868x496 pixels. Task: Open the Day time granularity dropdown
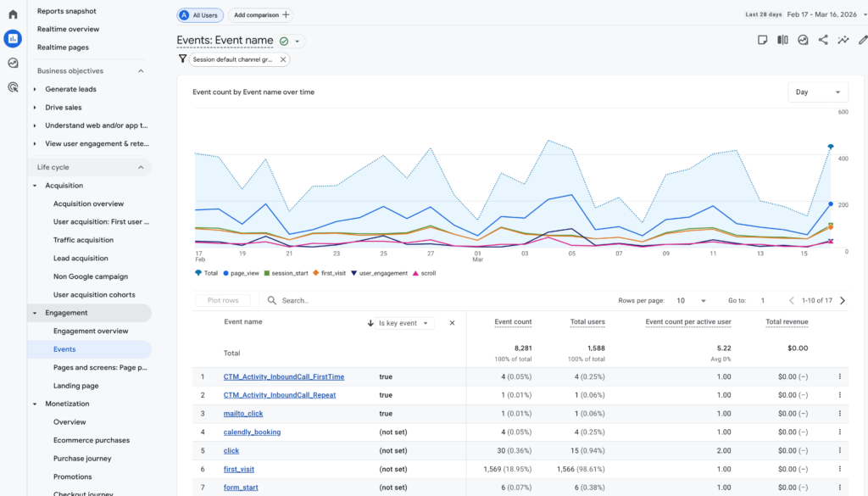click(816, 92)
